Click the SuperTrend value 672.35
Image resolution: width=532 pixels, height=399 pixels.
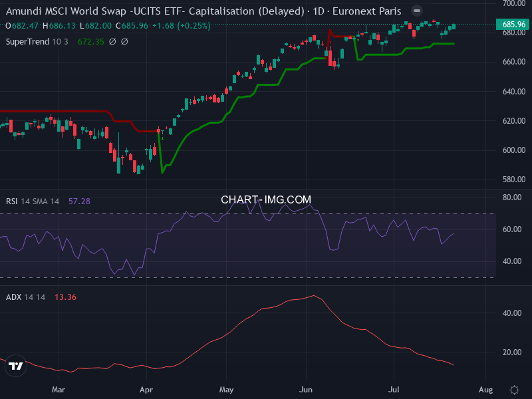pos(91,42)
